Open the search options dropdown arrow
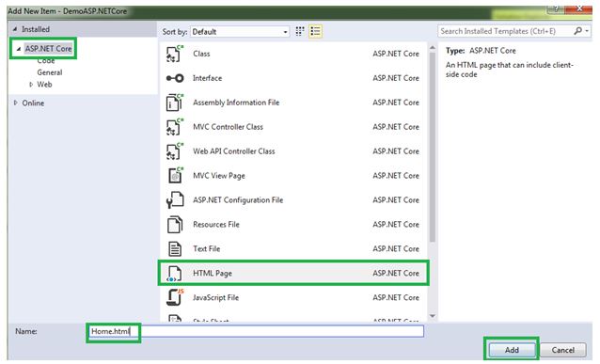This screenshot has width=600, height=364. pyautogui.click(x=587, y=31)
